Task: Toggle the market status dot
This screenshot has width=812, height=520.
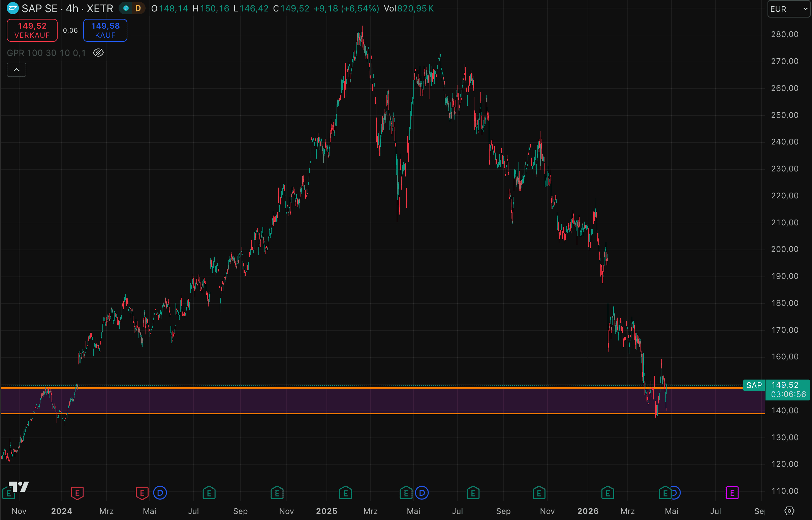Action: [x=126, y=8]
